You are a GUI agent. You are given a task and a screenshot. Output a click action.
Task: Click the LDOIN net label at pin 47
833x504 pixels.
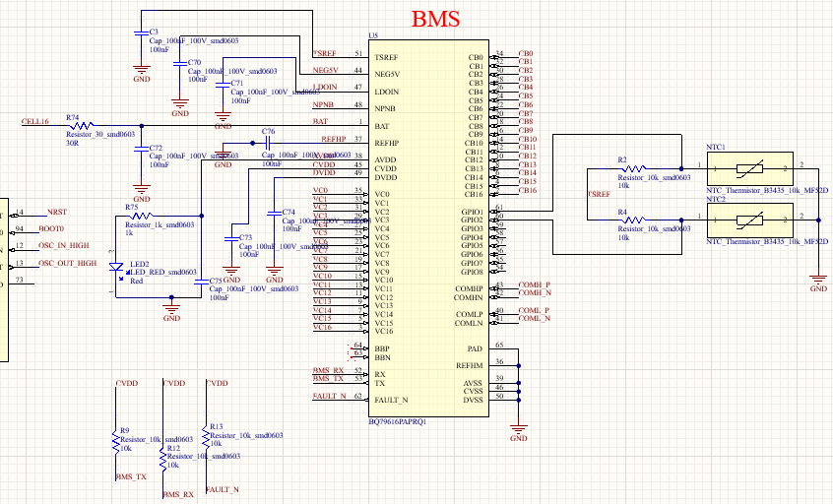point(325,87)
